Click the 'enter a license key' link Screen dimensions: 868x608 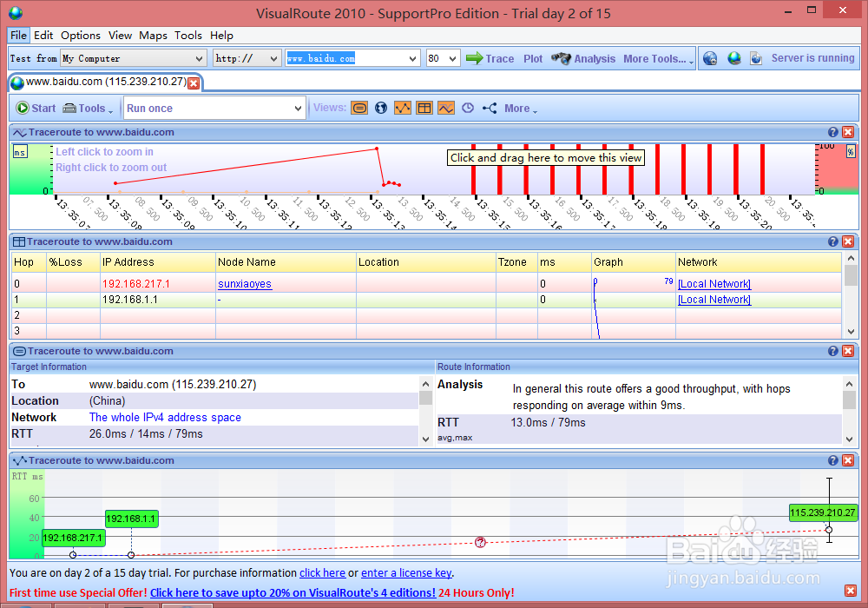coord(406,573)
